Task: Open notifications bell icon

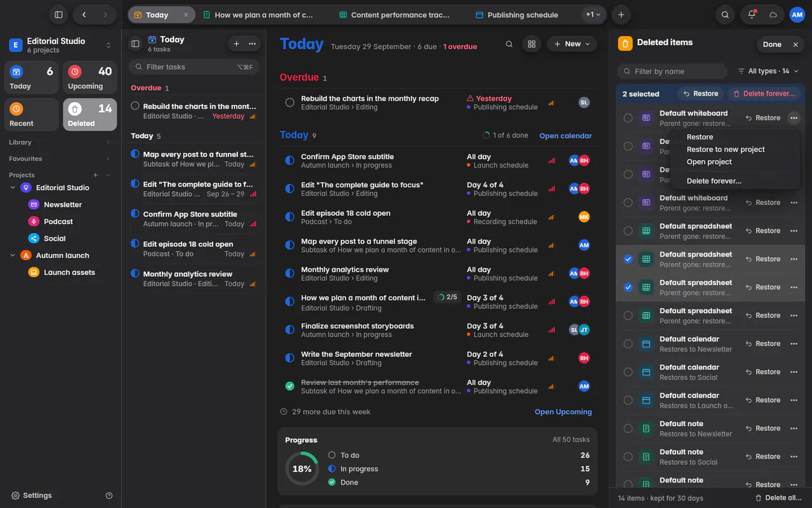Action: [x=752, y=15]
